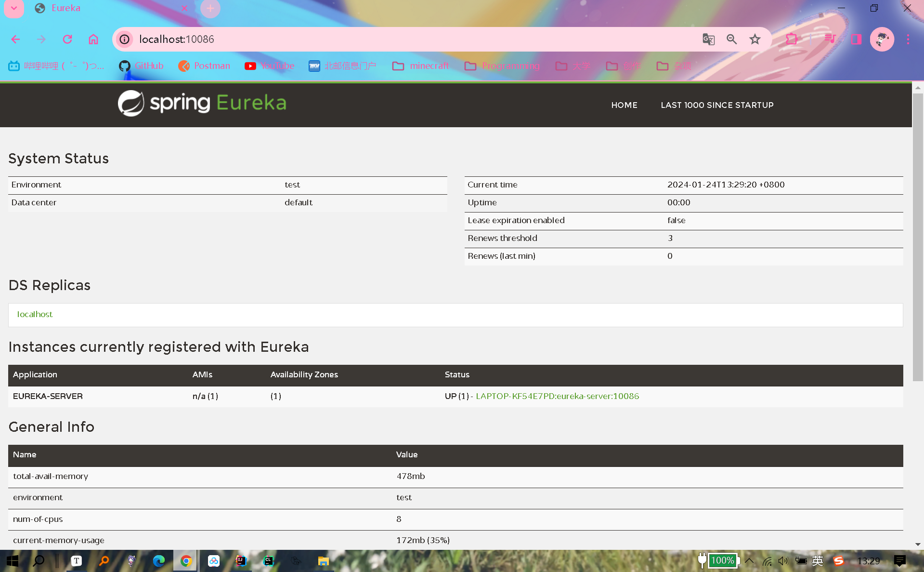
Task: Open Microsoft Edge from the taskbar
Action: coord(158,561)
